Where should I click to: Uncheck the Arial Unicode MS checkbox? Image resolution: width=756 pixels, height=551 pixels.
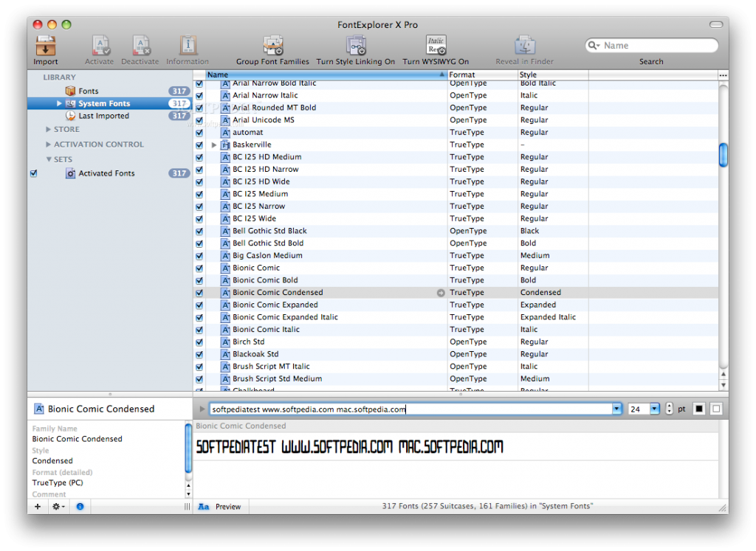tap(199, 120)
